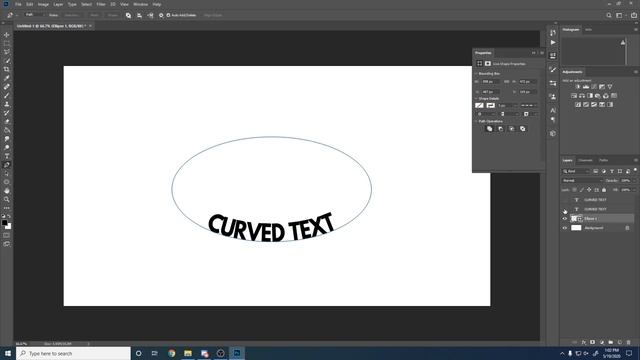
Task: Delete layer using trash icon
Action: [x=628, y=342]
